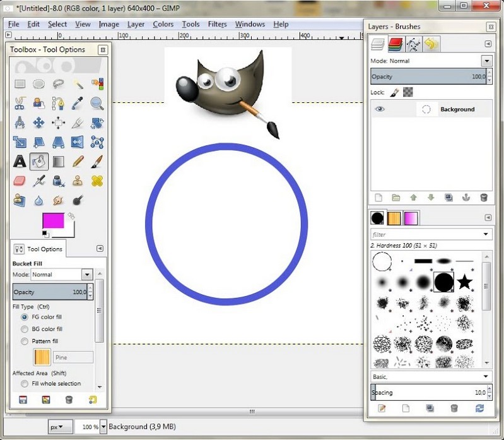Refresh brushes button
Screen dimensions: 504x440
point(479,408)
